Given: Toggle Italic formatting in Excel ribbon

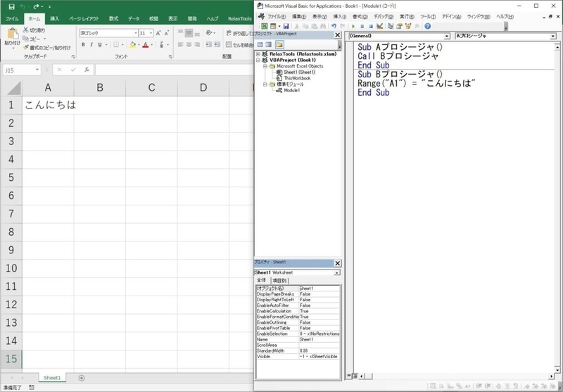Looking at the screenshot, I should click(91, 45).
